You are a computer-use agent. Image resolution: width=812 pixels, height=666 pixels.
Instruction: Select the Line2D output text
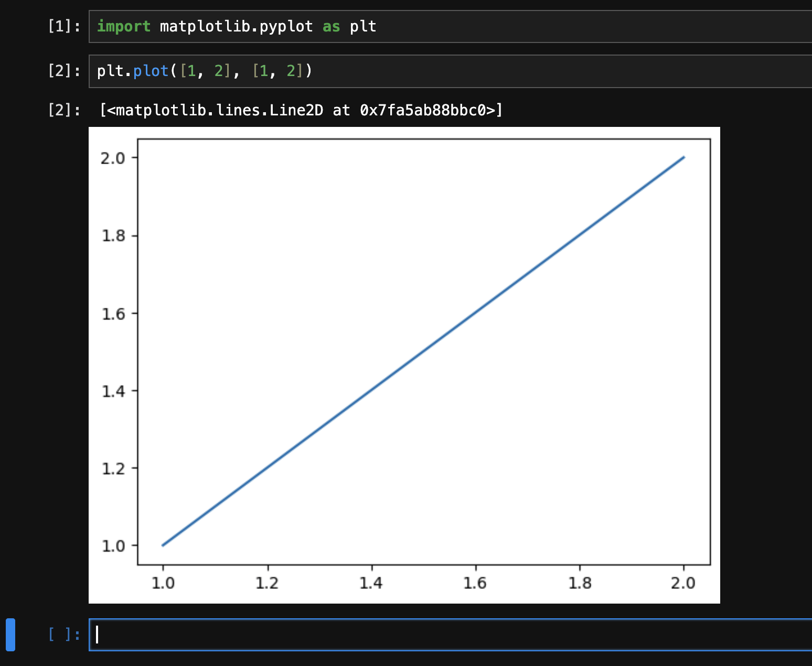pyautogui.click(x=300, y=110)
